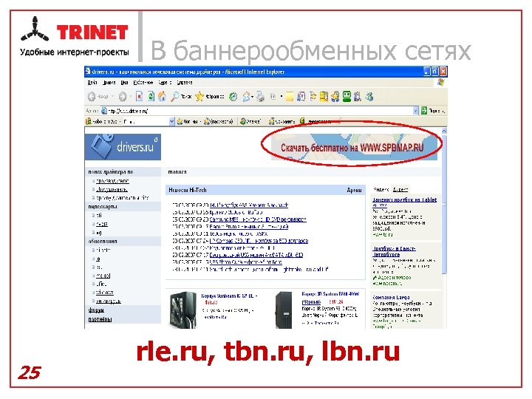Open dropdown arrow next to Back button

tap(113, 97)
